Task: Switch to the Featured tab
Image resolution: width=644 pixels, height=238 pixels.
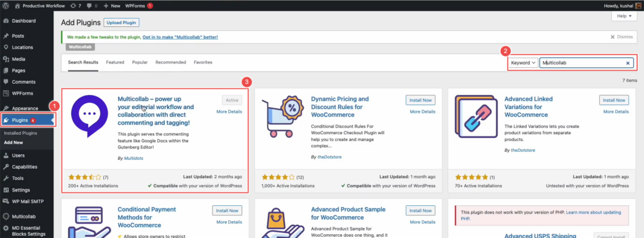Action: pyautogui.click(x=115, y=62)
